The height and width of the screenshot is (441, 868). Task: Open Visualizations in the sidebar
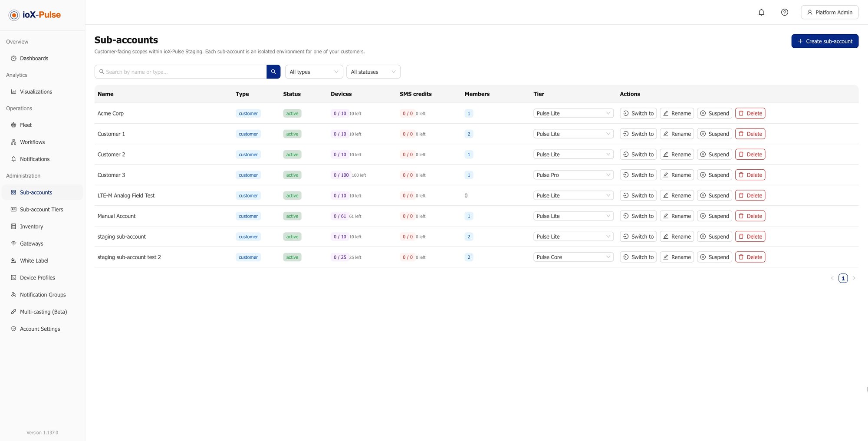point(43,92)
